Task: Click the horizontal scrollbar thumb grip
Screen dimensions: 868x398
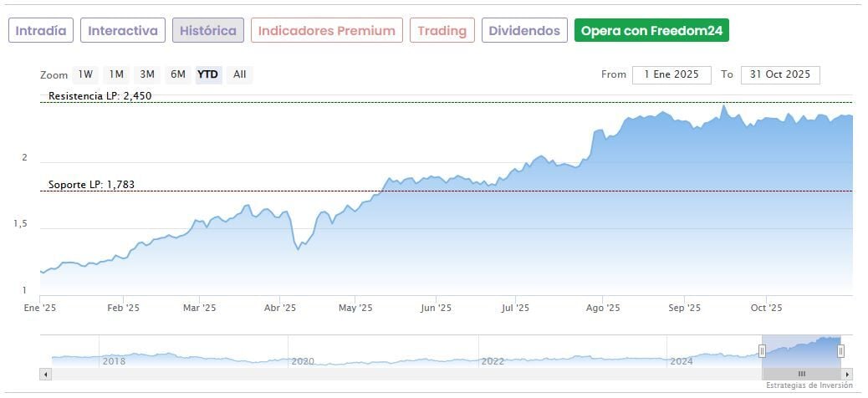Action: coord(801,374)
